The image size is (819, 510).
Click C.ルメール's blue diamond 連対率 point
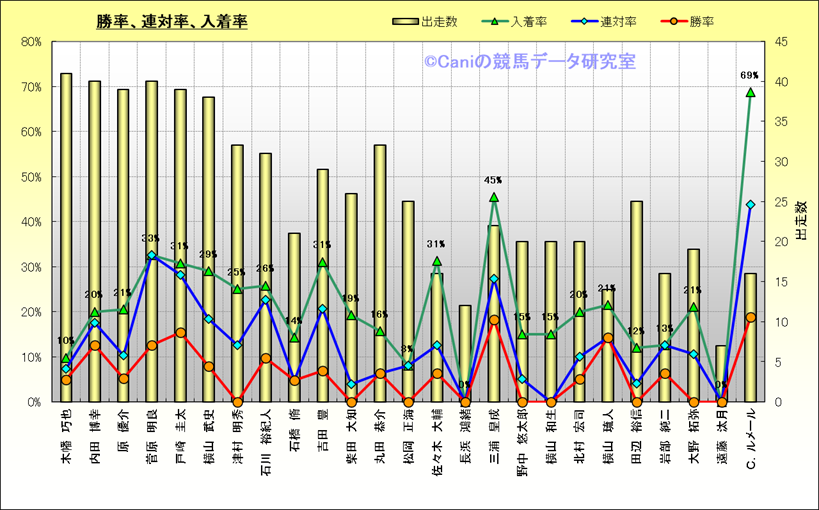(x=749, y=204)
